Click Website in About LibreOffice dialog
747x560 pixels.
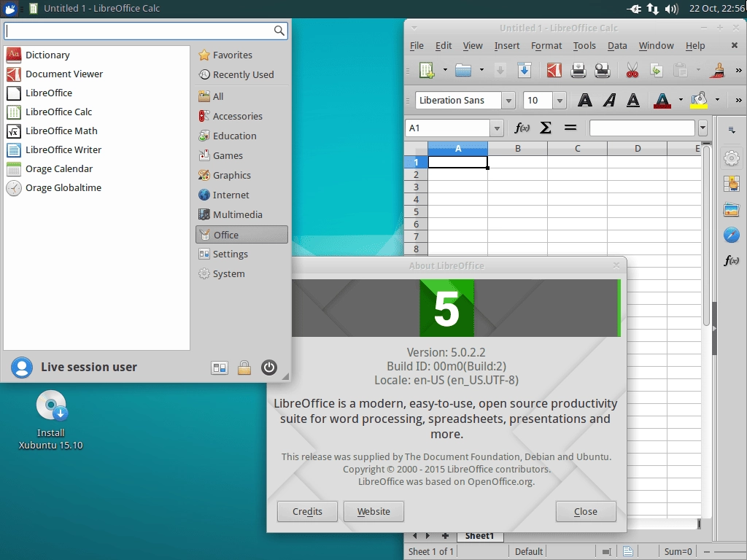tap(373, 511)
